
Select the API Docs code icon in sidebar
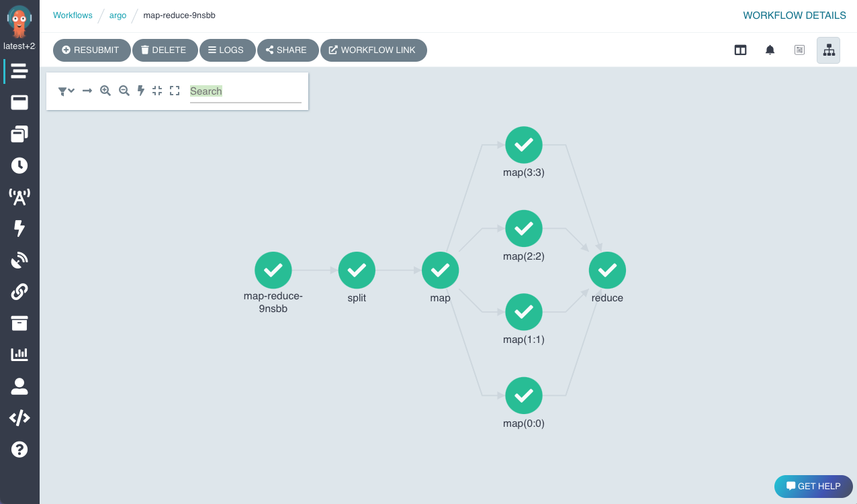point(19,417)
